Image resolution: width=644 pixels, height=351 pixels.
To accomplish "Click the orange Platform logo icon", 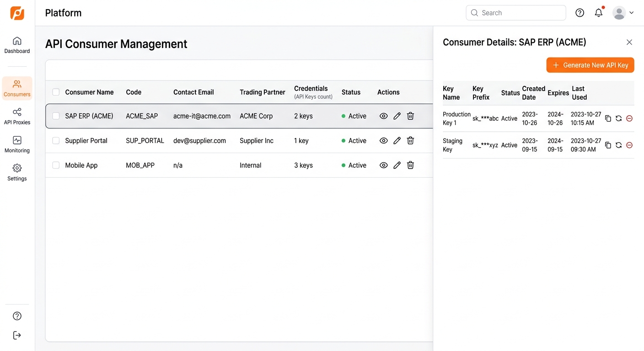I will point(17,13).
